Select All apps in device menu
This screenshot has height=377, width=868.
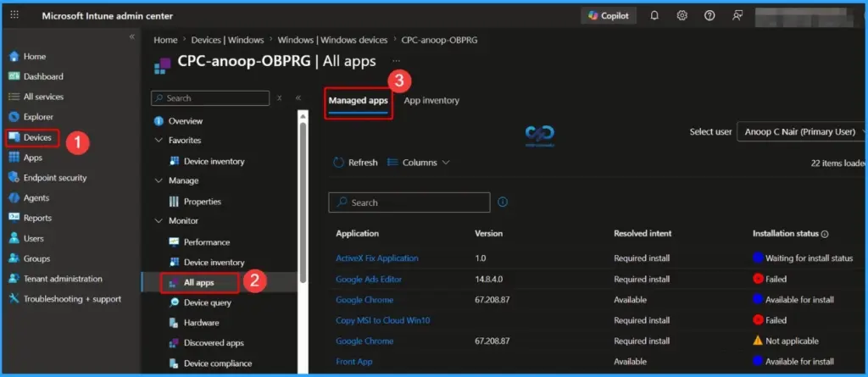(x=199, y=283)
